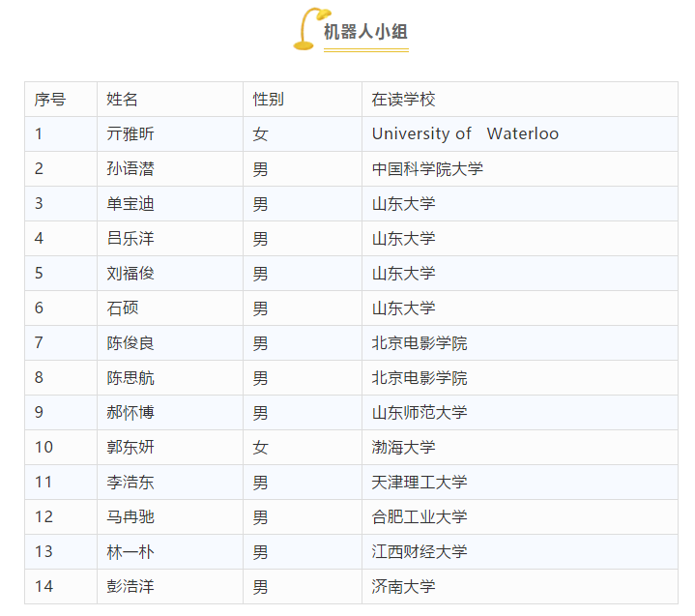695x616 pixels.
Task: Click the name cell 石硕
Action: (x=123, y=308)
